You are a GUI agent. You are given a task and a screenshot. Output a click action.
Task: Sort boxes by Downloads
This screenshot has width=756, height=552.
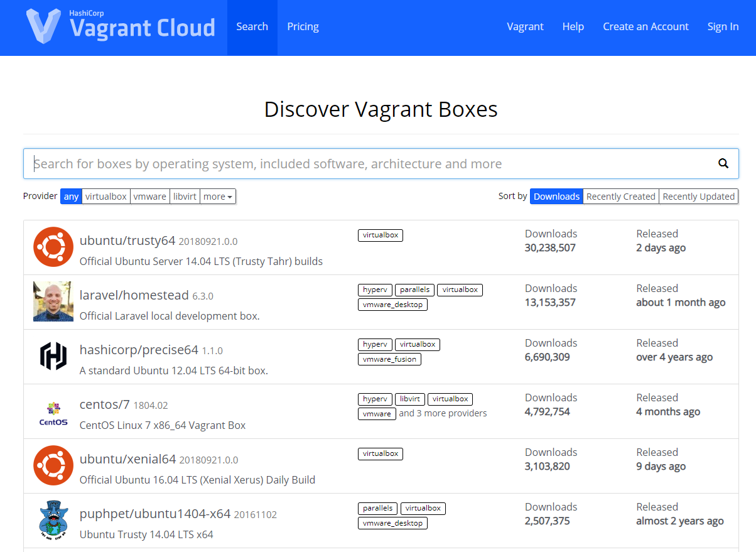[x=556, y=197]
